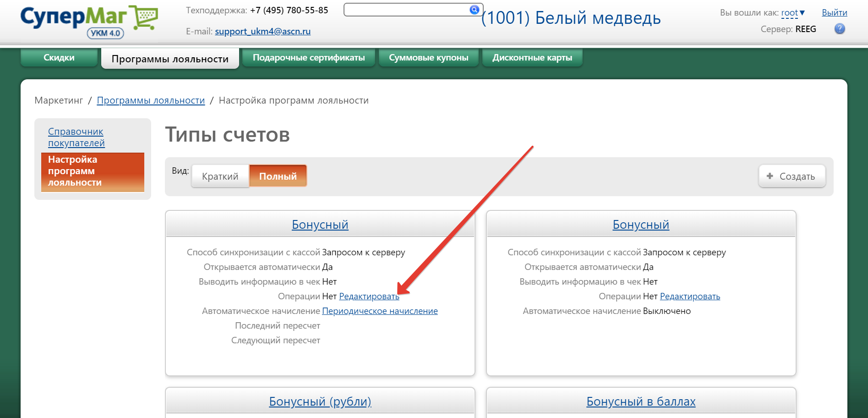Select Настройка программ лояльности sidebar item
This screenshot has height=418, width=868.
point(93,172)
